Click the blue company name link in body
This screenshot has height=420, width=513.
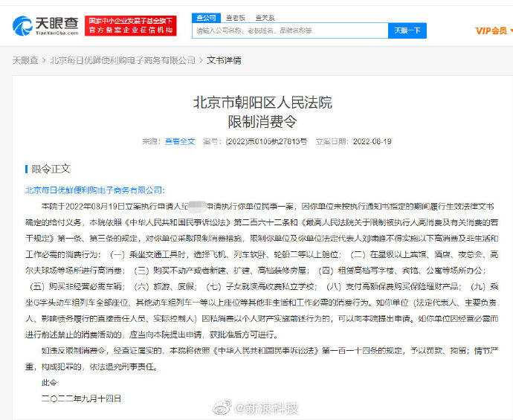(95, 190)
